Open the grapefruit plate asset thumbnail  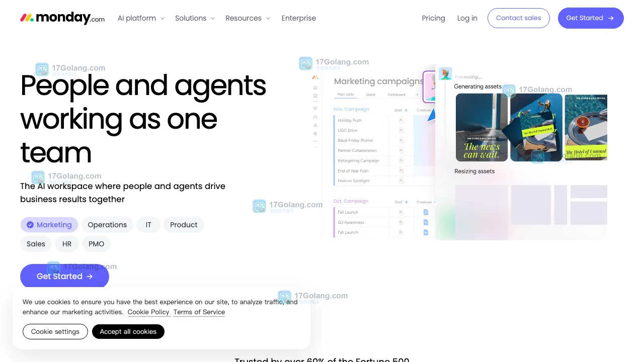coord(586,128)
